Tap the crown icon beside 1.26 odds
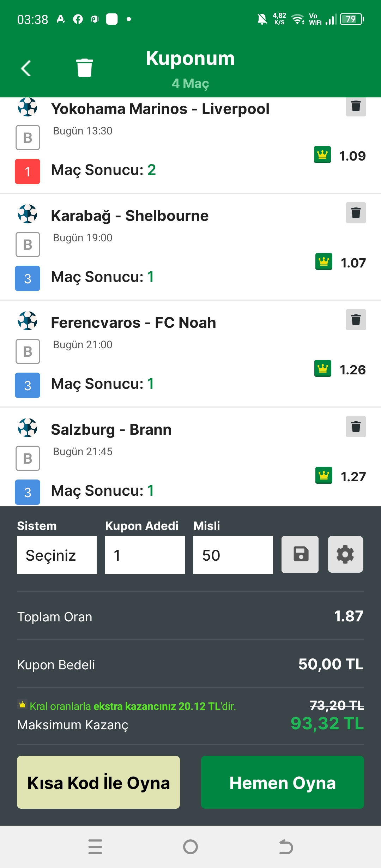Image resolution: width=381 pixels, height=868 pixels. pyautogui.click(x=323, y=368)
